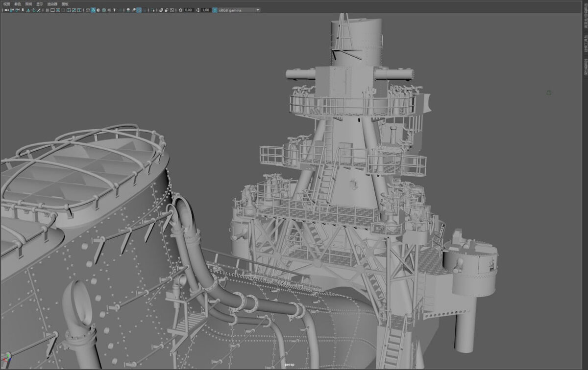Open the sRGB gamma color space dropdown
The width and height of the screenshot is (588, 370).
tap(239, 10)
